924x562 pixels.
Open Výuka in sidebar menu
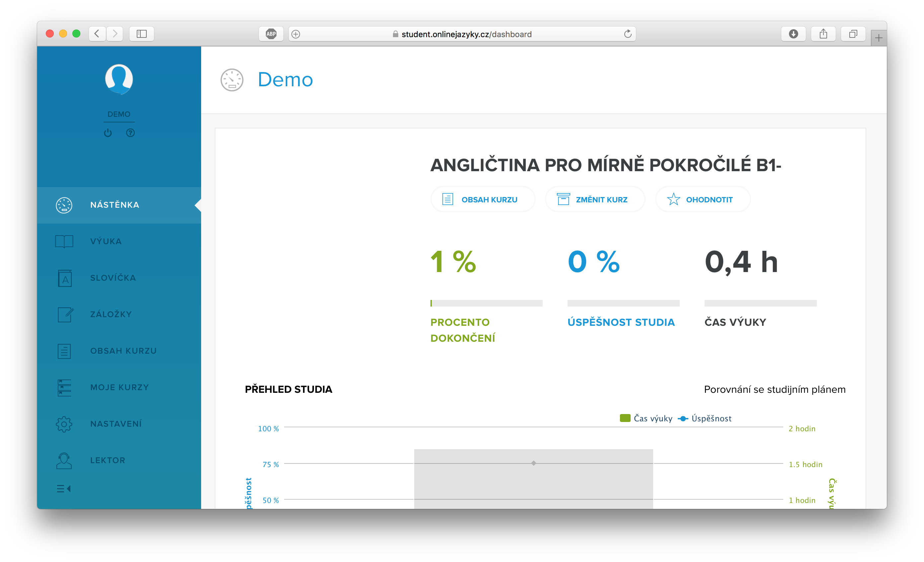point(106,241)
